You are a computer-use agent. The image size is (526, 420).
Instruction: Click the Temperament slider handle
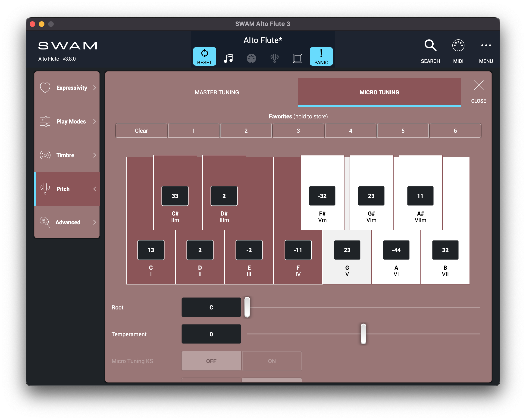coord(363,334)
